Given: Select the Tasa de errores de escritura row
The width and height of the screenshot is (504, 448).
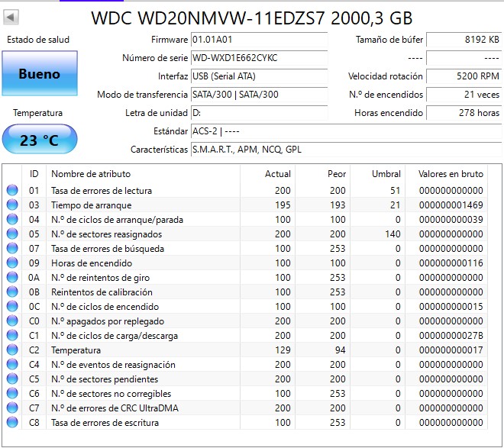Looking at the screenshot, I should tap(246, 422).
